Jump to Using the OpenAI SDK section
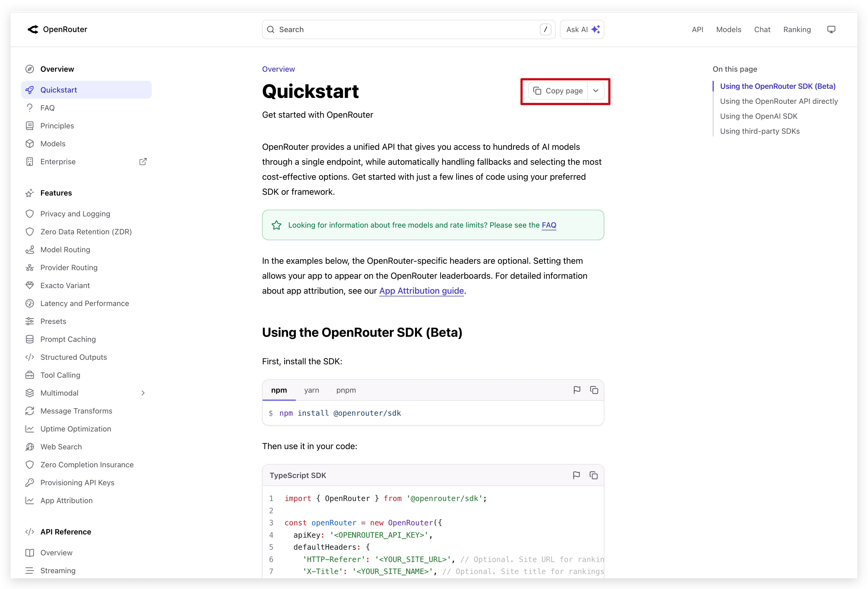The height and width of the screenshot is (589, 868). coord(758,116)
